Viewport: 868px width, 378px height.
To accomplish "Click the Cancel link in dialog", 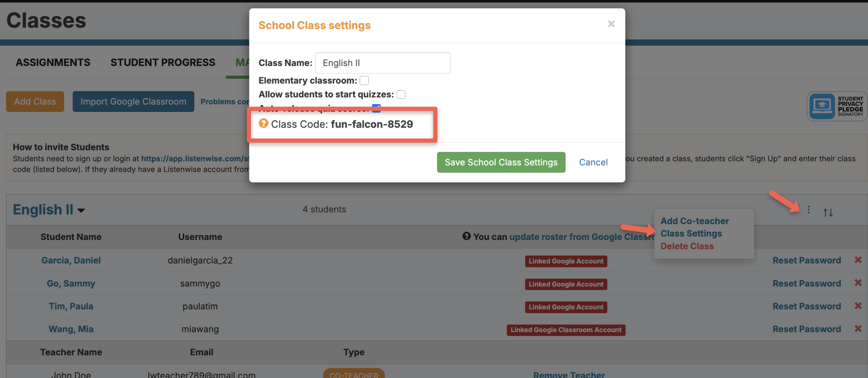I will click(593, 162).
